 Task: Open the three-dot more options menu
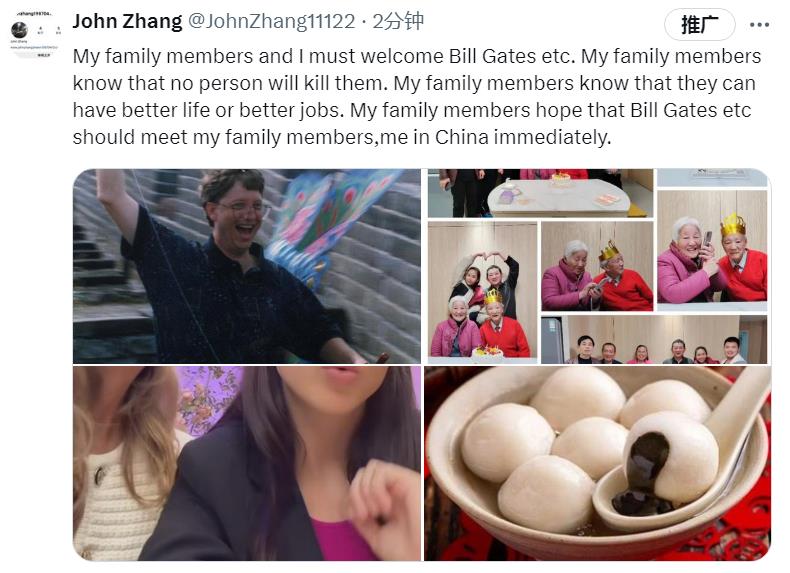[x=759, y=24]
